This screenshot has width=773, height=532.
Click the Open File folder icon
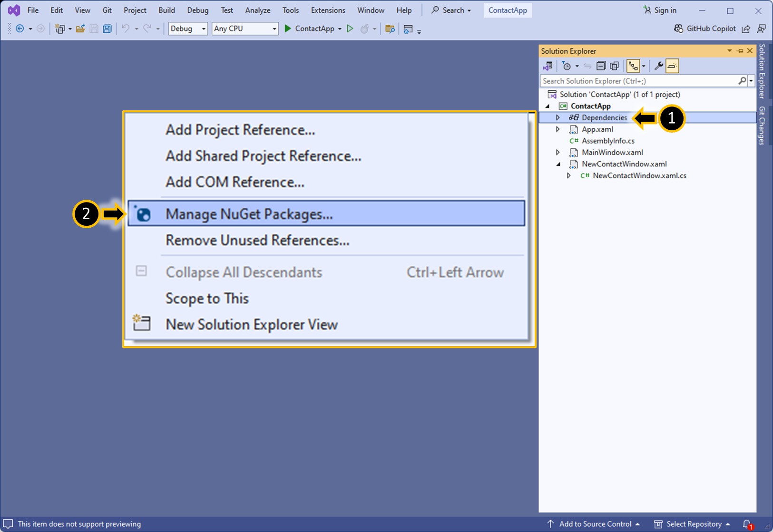(x=80, y=29)
